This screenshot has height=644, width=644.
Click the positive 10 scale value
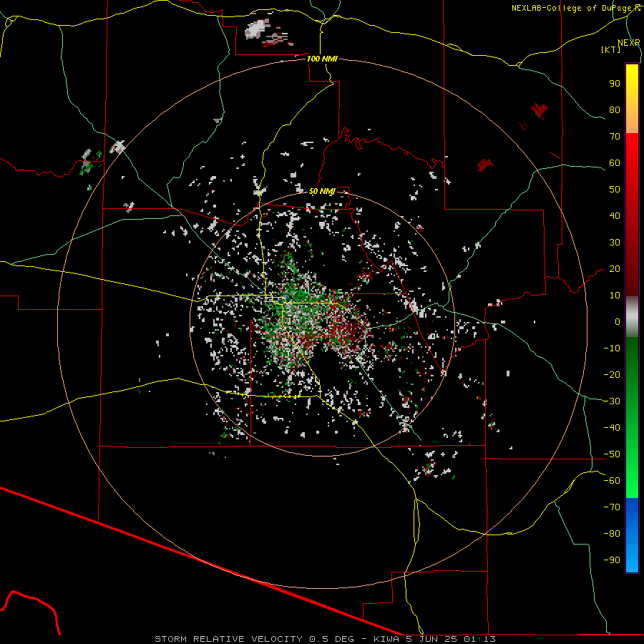tap(615, 296)
